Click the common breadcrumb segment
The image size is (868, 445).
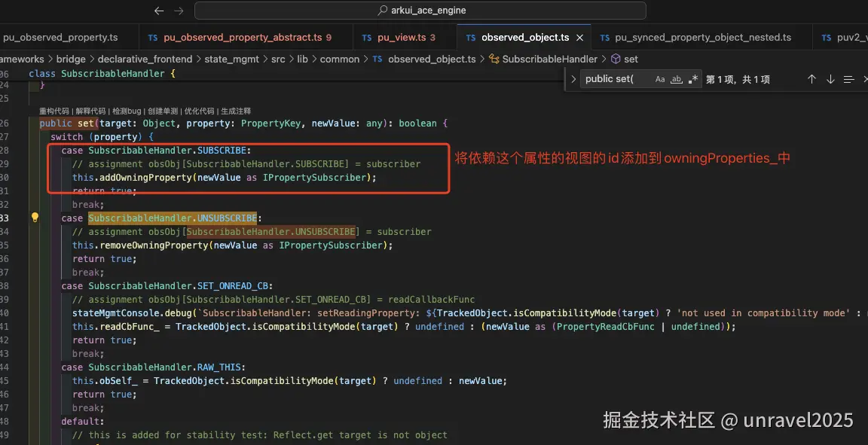pyautogui.click(x=340, y=59)
